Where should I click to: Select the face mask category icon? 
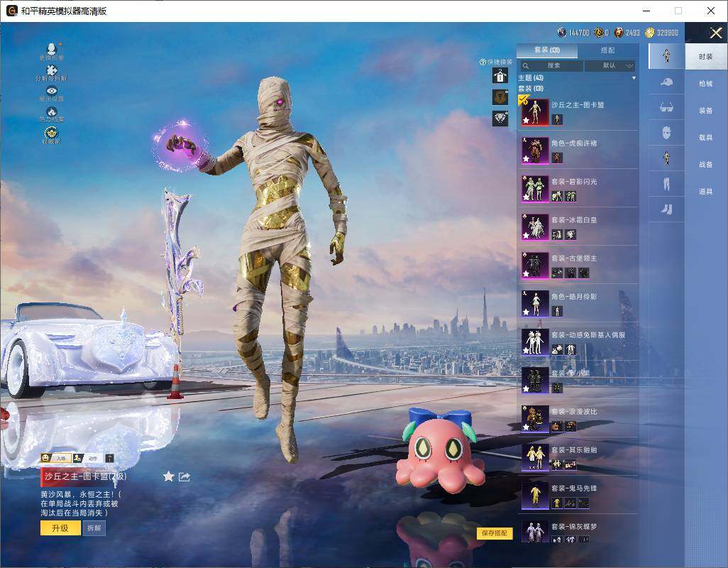click(x=666, y=133)
